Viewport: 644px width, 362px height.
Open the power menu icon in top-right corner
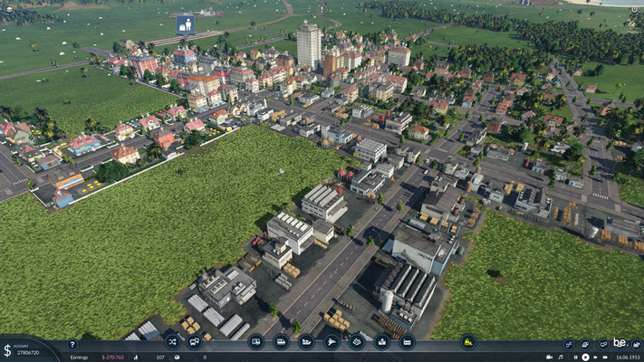click(x=635, y=9)
